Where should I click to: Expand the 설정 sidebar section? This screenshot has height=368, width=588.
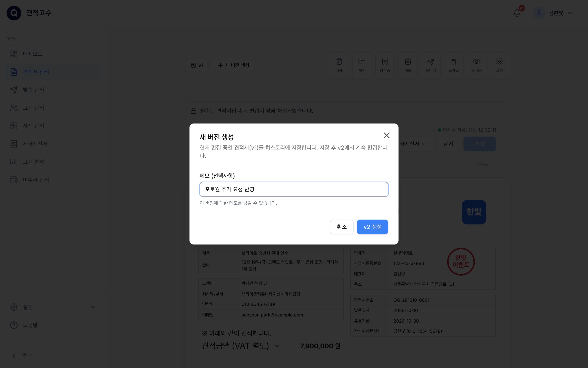pyautogui.click(x=53, y=307)
